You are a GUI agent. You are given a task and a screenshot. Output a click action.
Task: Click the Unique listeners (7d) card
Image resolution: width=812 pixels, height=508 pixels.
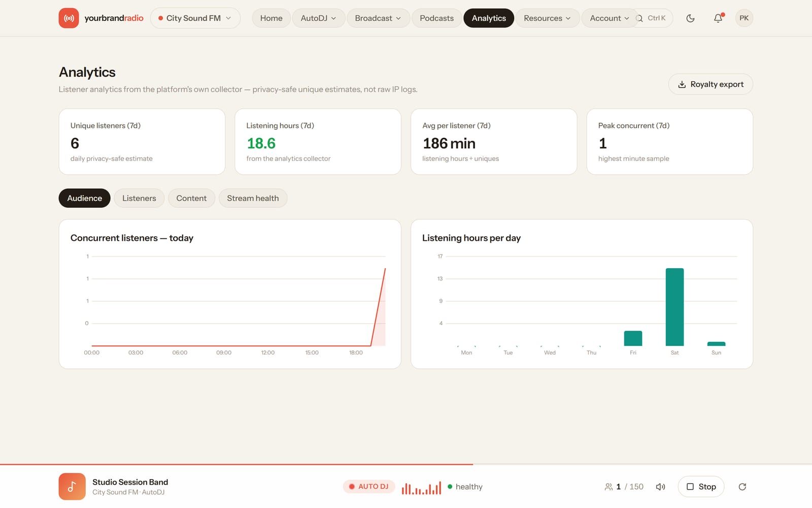142,142
